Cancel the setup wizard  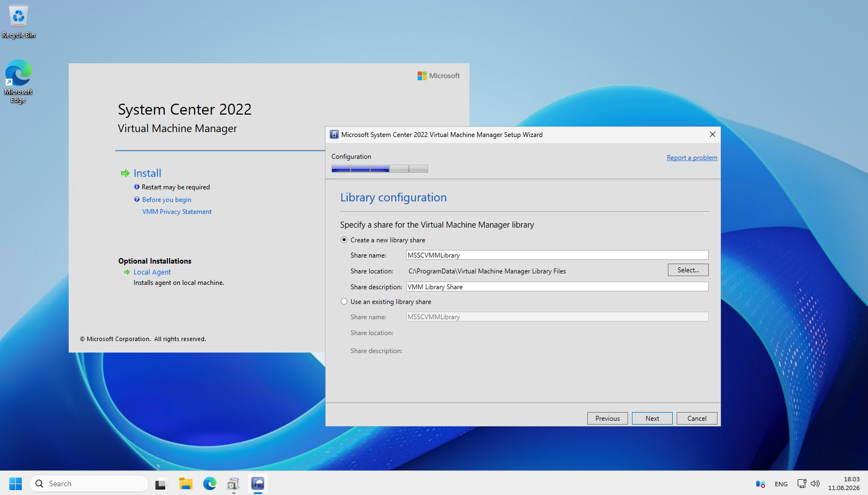point(697,419)
